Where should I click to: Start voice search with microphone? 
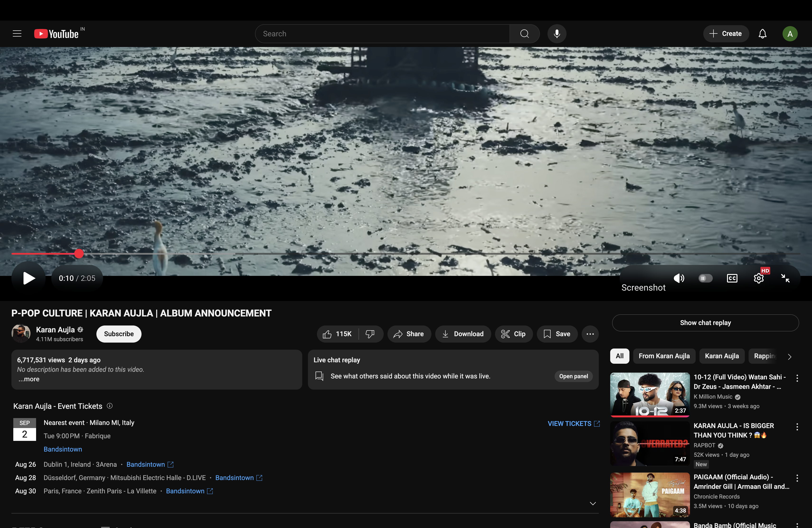tap(557, 34)
